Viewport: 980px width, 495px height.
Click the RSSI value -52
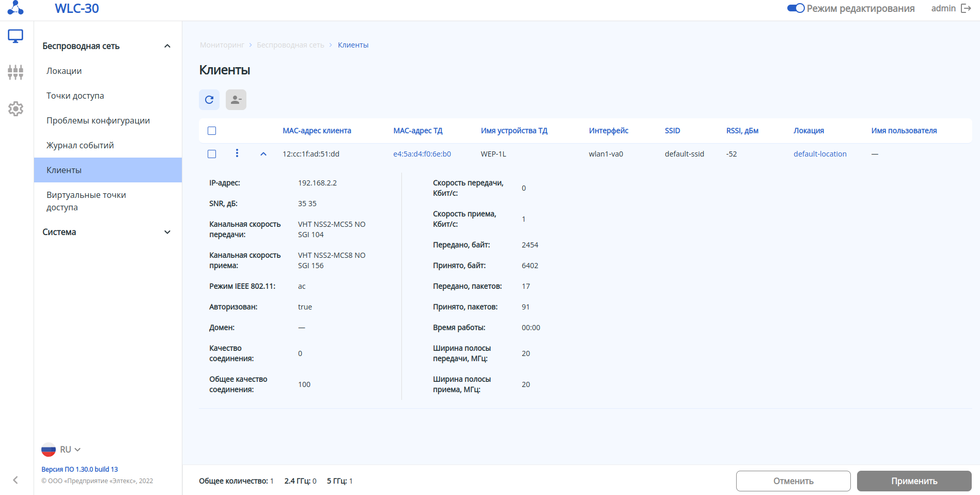click(732, 154)
